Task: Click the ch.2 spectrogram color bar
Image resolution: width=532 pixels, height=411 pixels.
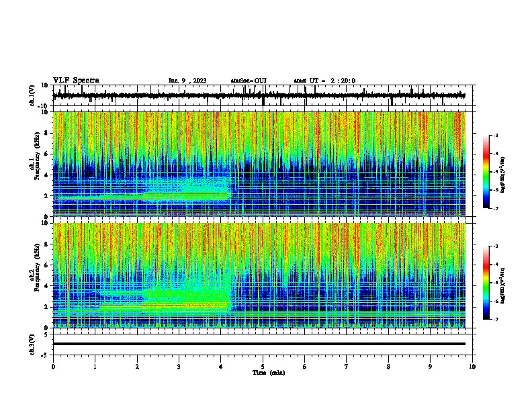Action: point(486,283)
